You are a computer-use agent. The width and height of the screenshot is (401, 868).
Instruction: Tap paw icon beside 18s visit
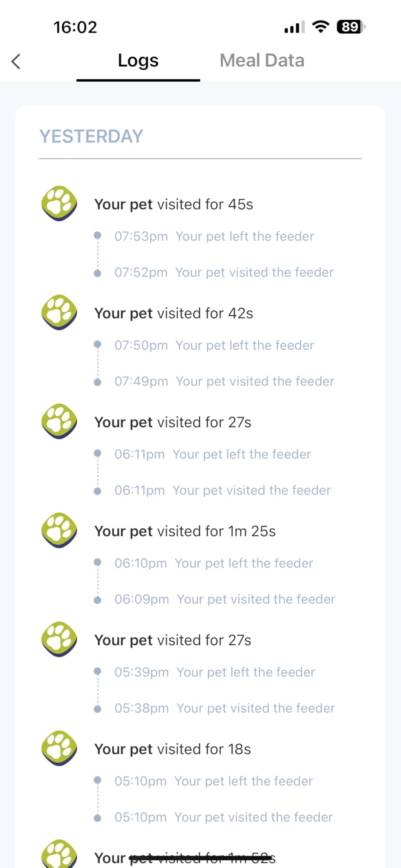59,748
